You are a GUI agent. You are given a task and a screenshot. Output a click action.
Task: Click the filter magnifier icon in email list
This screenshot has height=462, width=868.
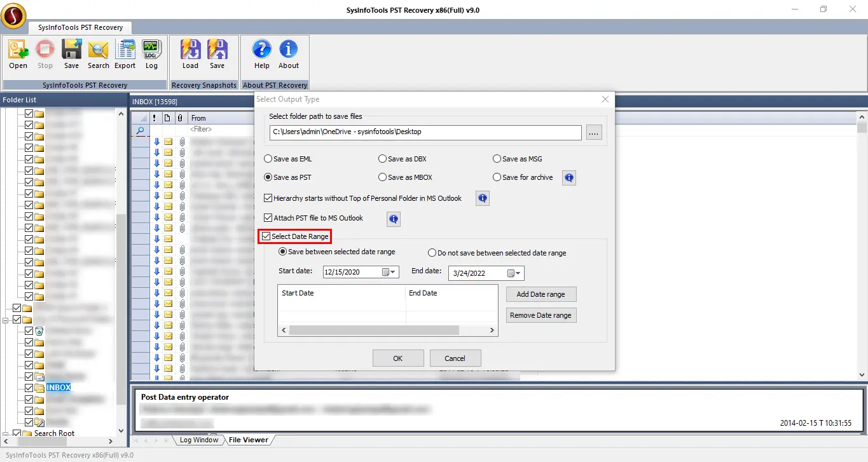(x=141, y=130)
